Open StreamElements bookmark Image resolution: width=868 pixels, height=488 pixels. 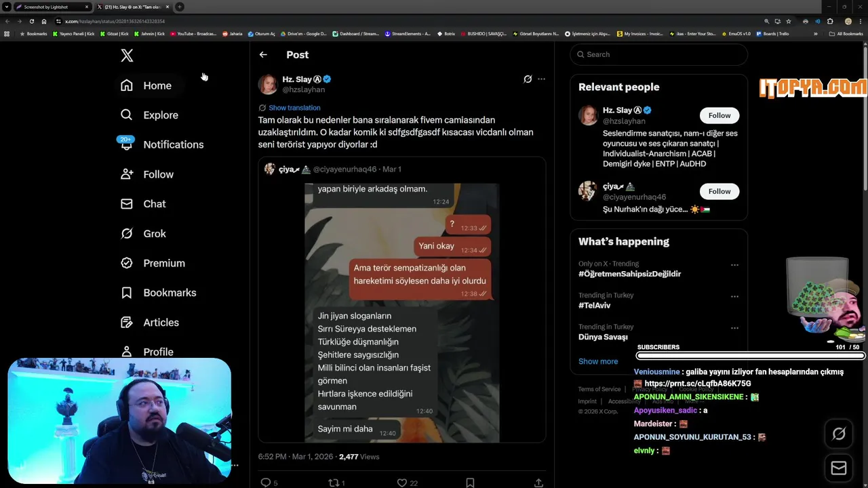[x=408, y=34]
